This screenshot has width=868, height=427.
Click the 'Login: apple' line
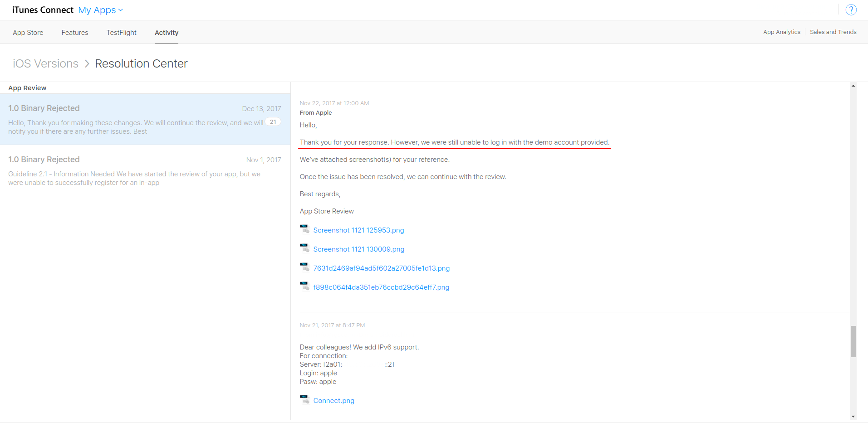pyautogui.click(x=318, y=373)
